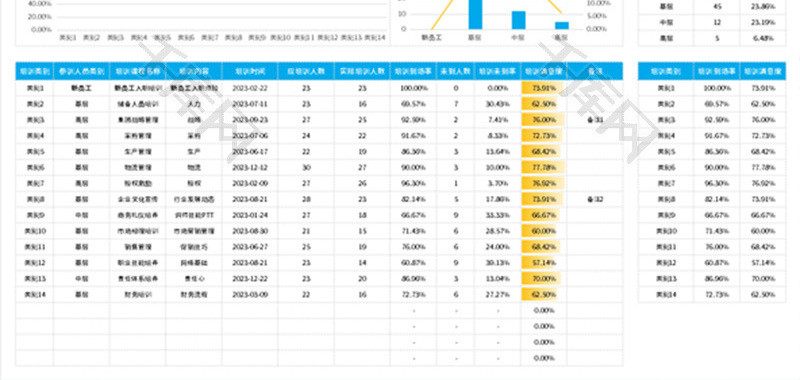Click the content cell 人力
Viewport: 800px width, 380px height.
(193, 104)
